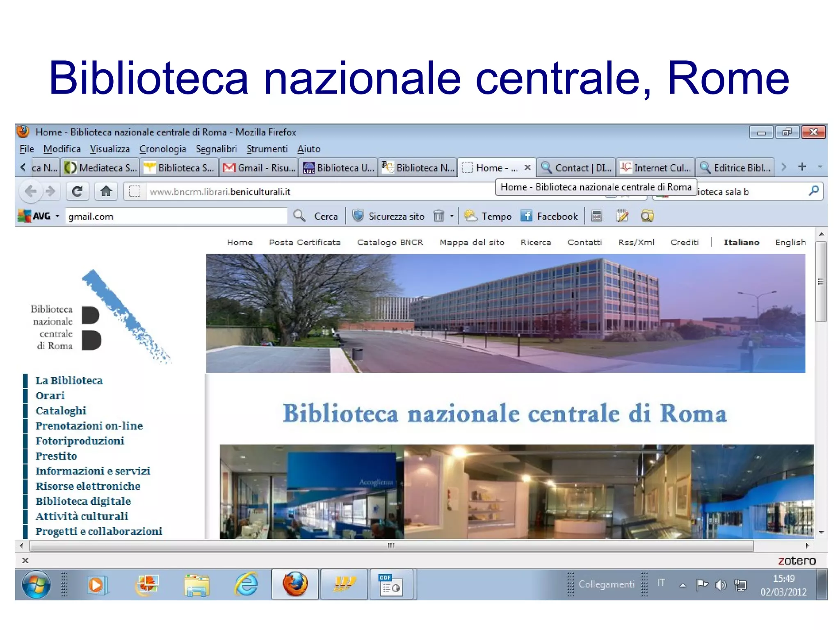
Task: Close the Zotero bar with the x
Action: tap(25, 560)
